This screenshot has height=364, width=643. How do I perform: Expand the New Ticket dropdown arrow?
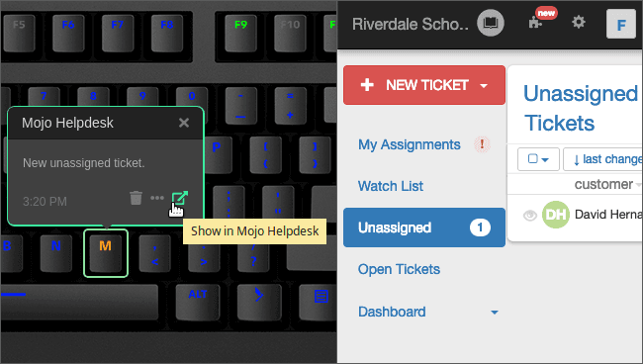click(x=484, y=86)
